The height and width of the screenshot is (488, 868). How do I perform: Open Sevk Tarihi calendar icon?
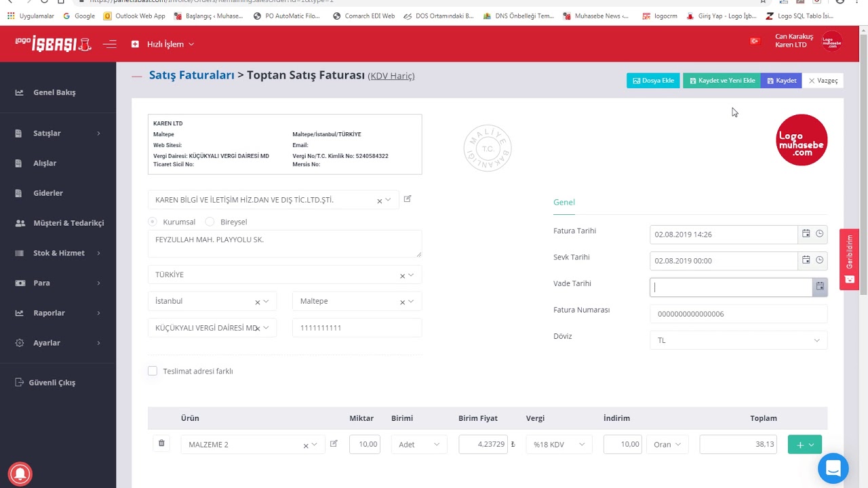point(806,260)
